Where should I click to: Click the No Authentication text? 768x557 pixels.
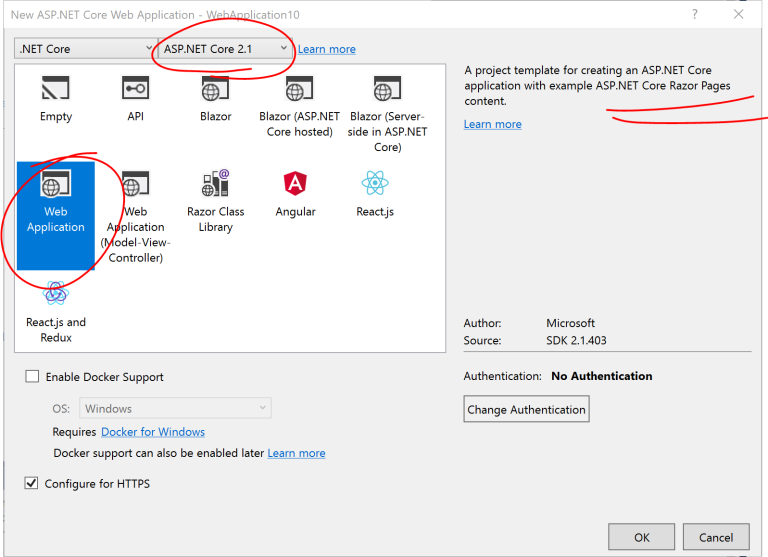point(601,376)
